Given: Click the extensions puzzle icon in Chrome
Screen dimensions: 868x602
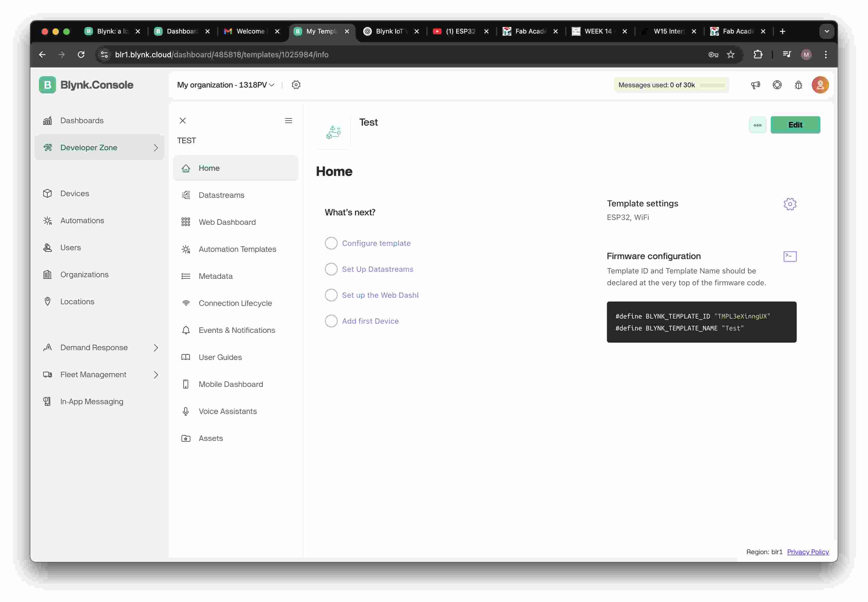Looking at the screenshot, I should pyautogui.click(x=758, y=55).
